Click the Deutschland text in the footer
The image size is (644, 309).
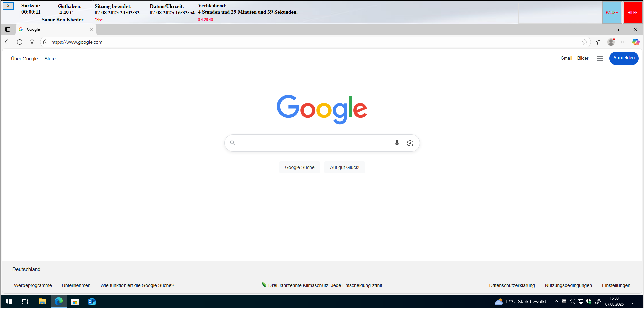tap(27, 269)
